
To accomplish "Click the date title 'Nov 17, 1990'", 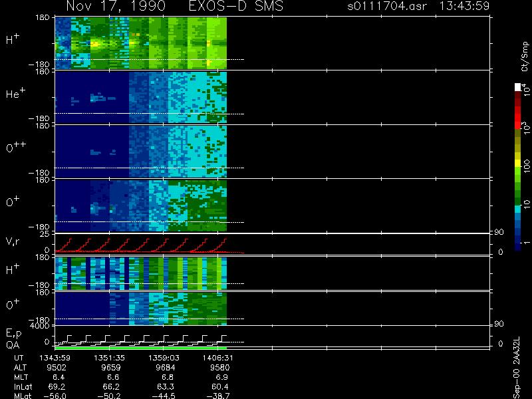I will [x=116, y=6].
